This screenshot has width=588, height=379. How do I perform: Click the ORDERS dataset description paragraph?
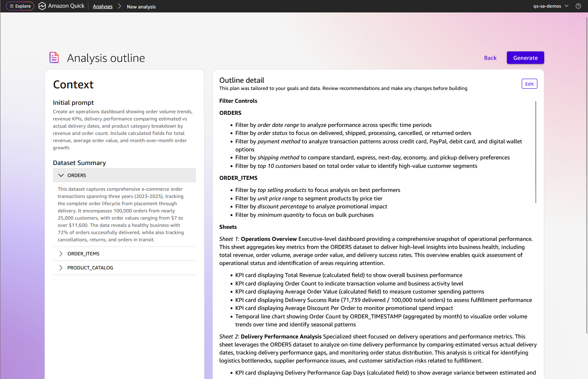click(121, 214)
